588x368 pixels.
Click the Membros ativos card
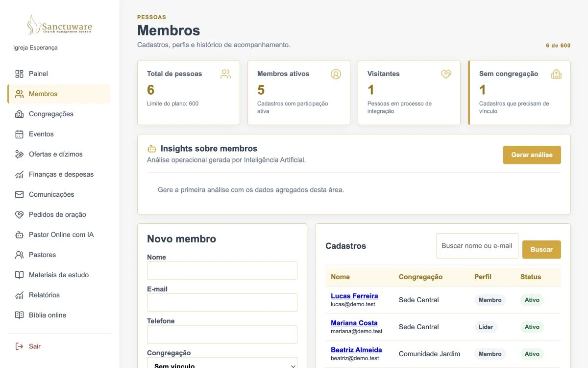tap(299, 93)
